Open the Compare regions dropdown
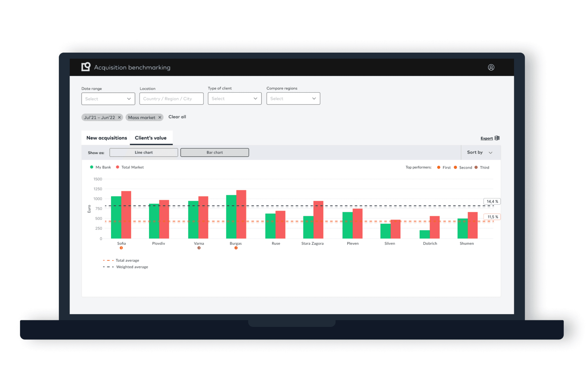The image size is (588, 392). coord(293,98)
